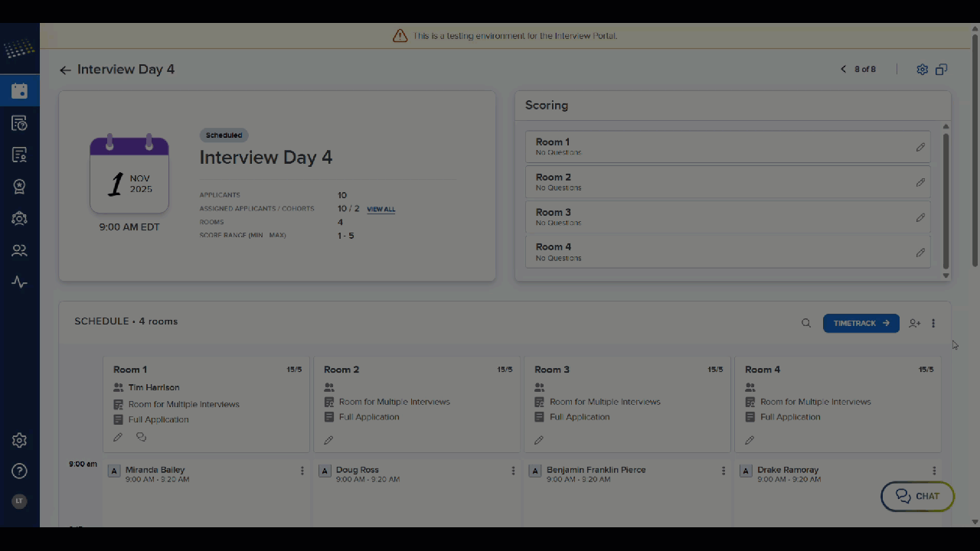The width and height of the screenshot is (980, 551).
Task: Open the kebab menu on Miranda Bailey's slot
Action: pos(302,471)
